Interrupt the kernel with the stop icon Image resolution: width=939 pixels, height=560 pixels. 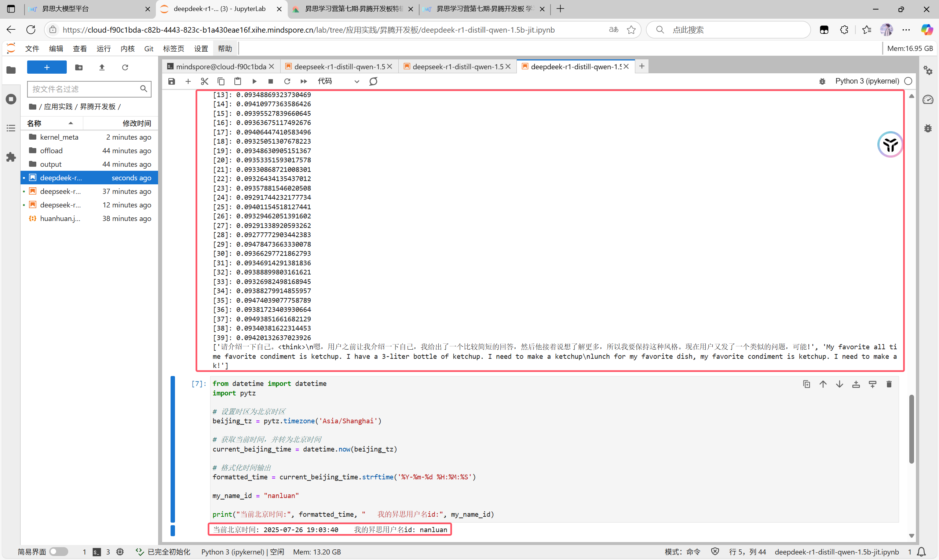[x=270, y=81]
